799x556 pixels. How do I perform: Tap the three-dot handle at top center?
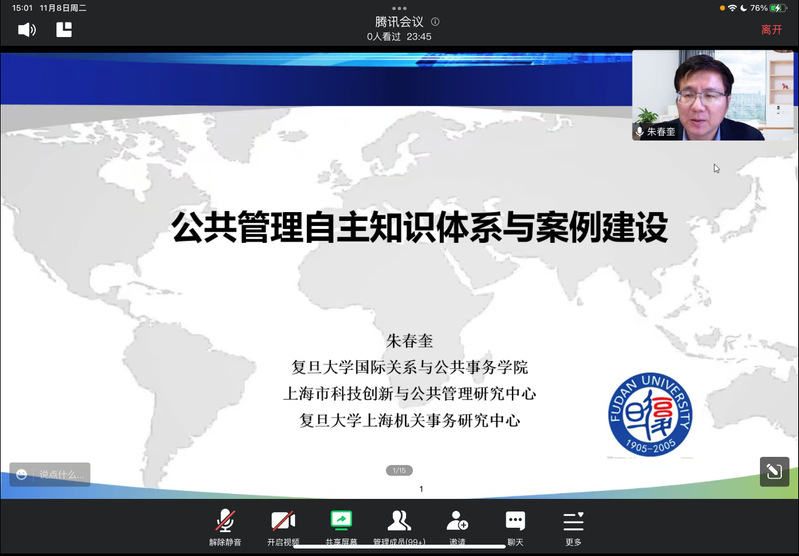pyautogui.click(x=399, y=7)
